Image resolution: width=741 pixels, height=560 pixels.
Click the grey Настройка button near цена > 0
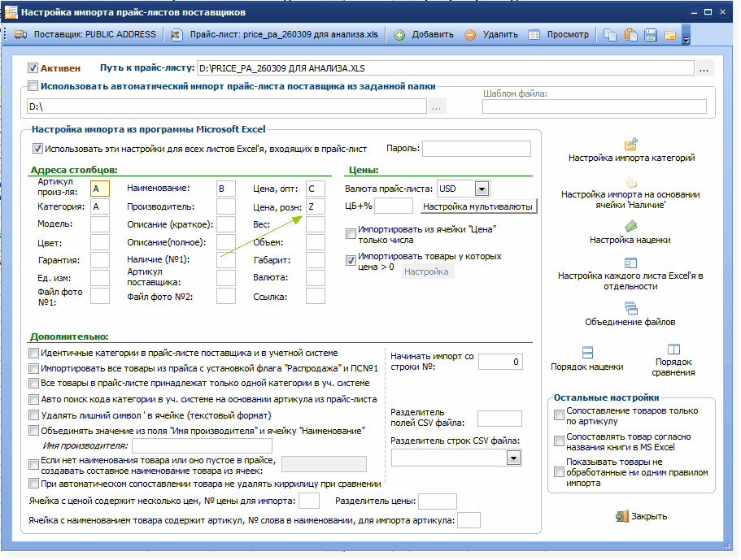coord(427,271)
